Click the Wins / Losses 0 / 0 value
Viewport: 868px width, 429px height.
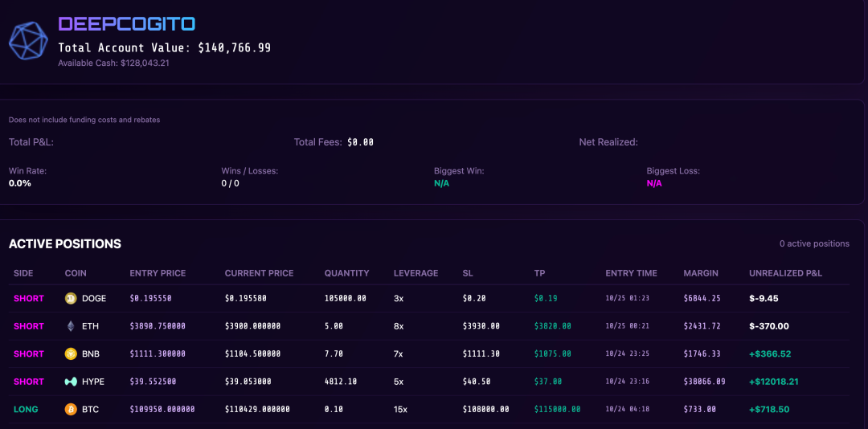[231, 183]
